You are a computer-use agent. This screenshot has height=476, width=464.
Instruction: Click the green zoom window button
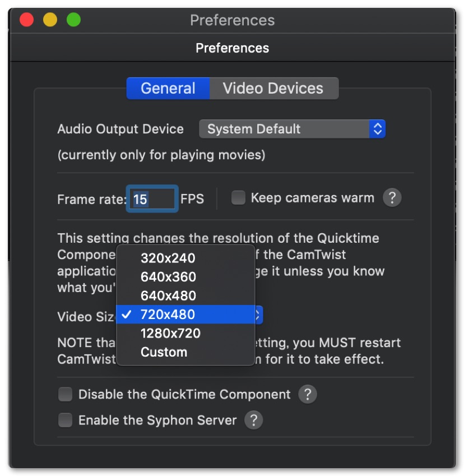click(73, 20)
